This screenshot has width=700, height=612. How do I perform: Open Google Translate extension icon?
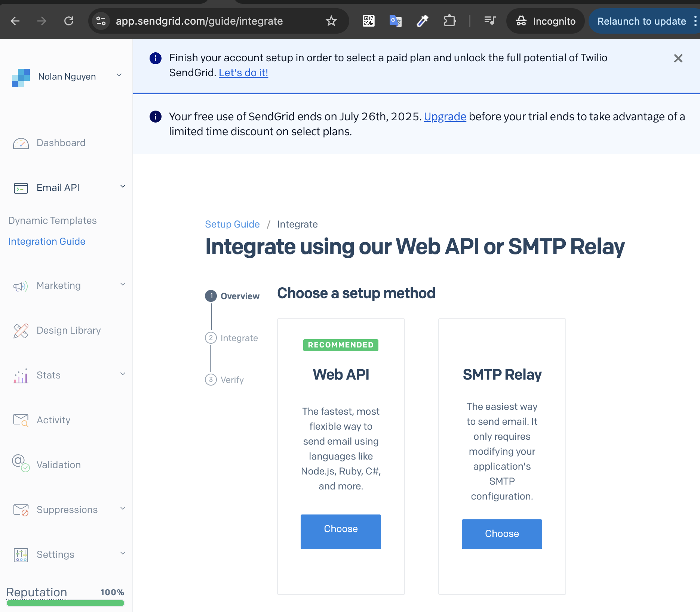tap(395, 21)
